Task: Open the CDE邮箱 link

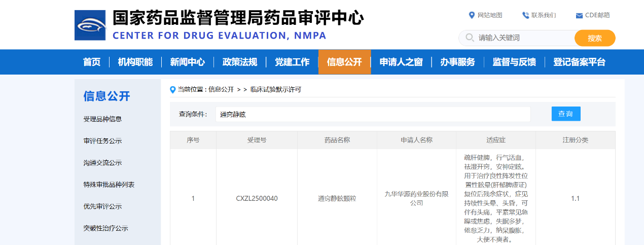Action: pos(597,15)
